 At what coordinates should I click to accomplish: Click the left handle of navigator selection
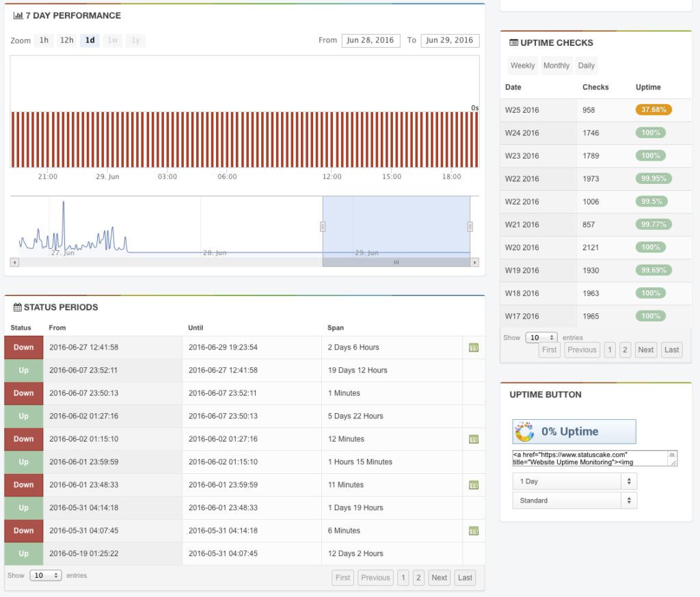pyautogui.click(x=323, y=227)
